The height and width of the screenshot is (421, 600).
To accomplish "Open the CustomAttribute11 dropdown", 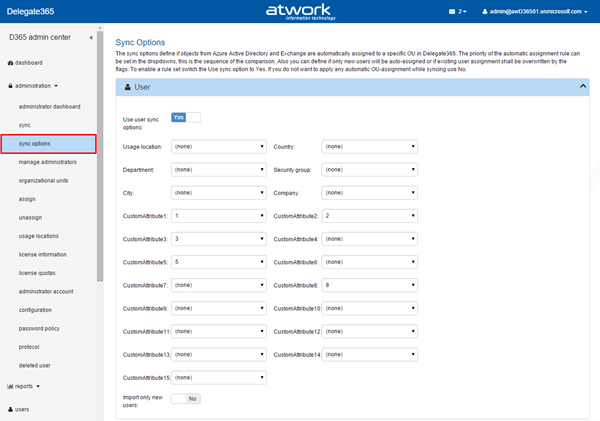I will (x=218, y=331).
